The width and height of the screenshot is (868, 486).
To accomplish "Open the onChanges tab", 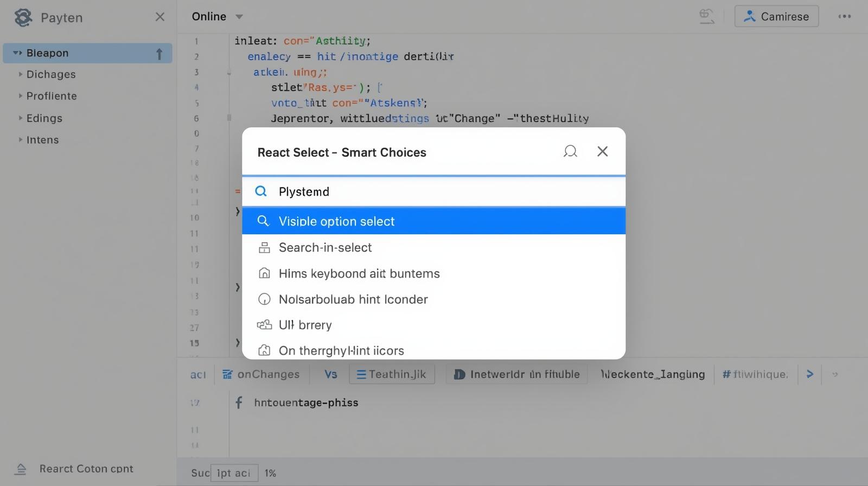I will tap(261, 374).
